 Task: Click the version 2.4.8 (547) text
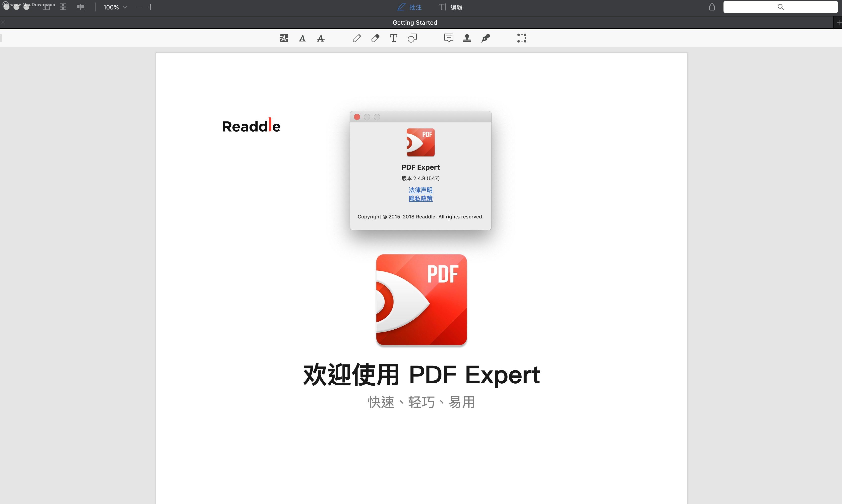click(x=421, y=178)
